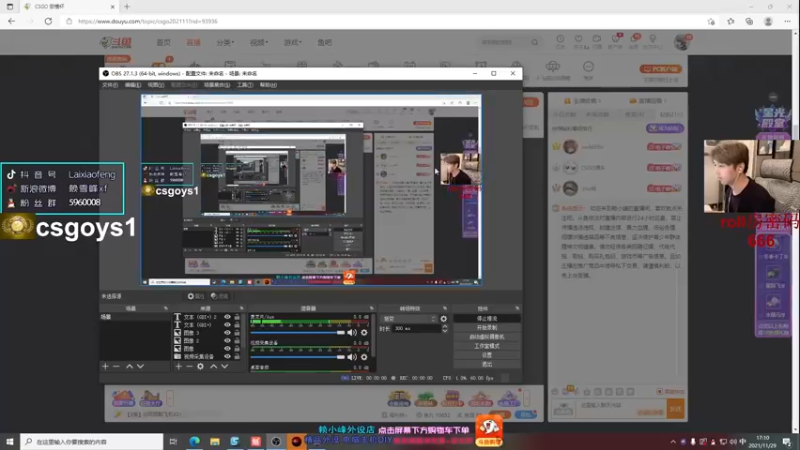The height and width of the screenshot is (450, 800).
Task: Adjust the video capture device volume slider
Action: click(297, 357)
